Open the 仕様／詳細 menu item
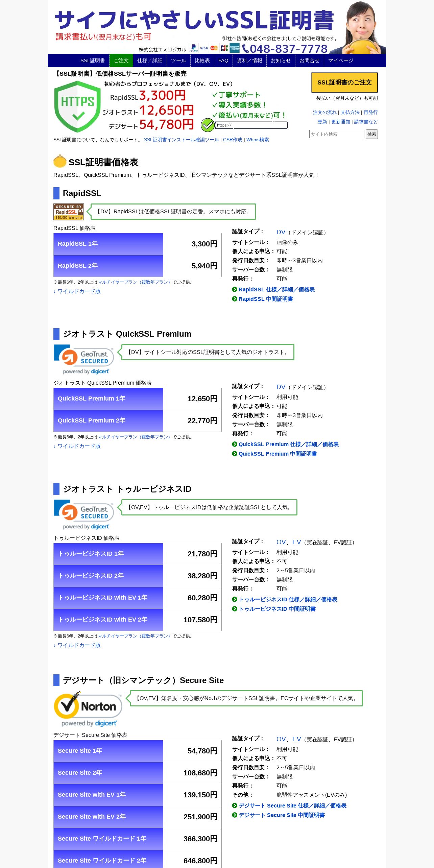The width and height of the screenshot is (434, 868). click(x=150, y=61)
